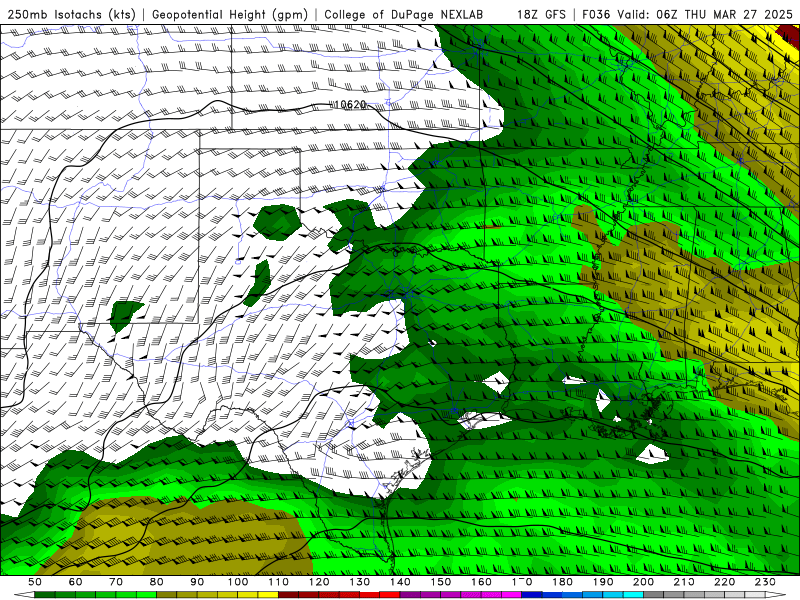Pick the dark blue swatch below 170

[532, 595]
